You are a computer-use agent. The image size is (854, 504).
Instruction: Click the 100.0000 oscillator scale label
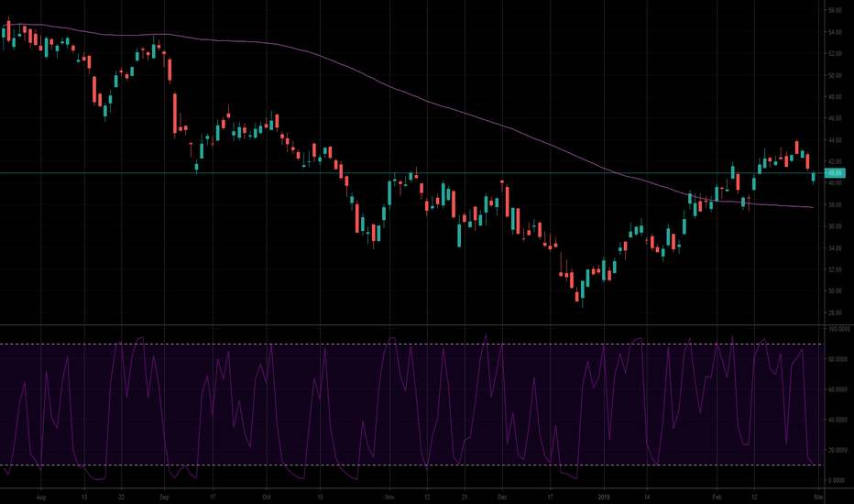[838, 329]
